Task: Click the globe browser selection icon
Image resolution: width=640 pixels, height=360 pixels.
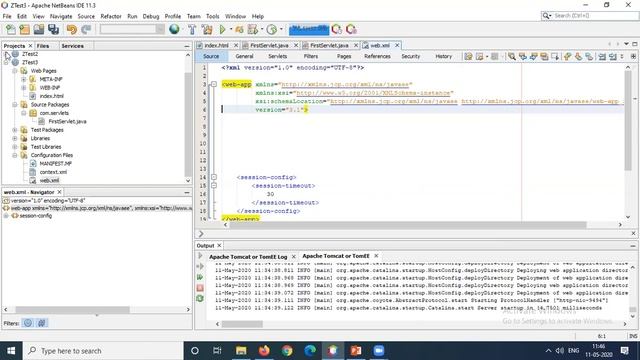Action: [x=174, y=29]
